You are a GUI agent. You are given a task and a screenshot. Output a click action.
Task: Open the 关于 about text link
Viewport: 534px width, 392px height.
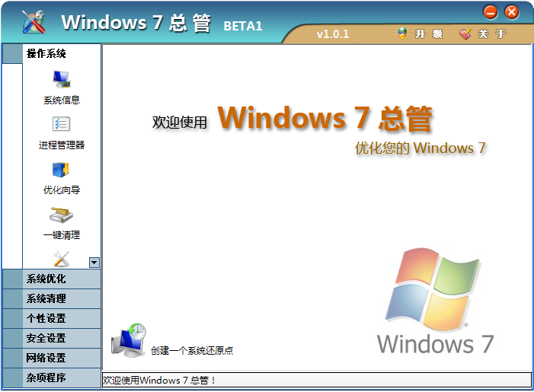click(x=492, y=34)
